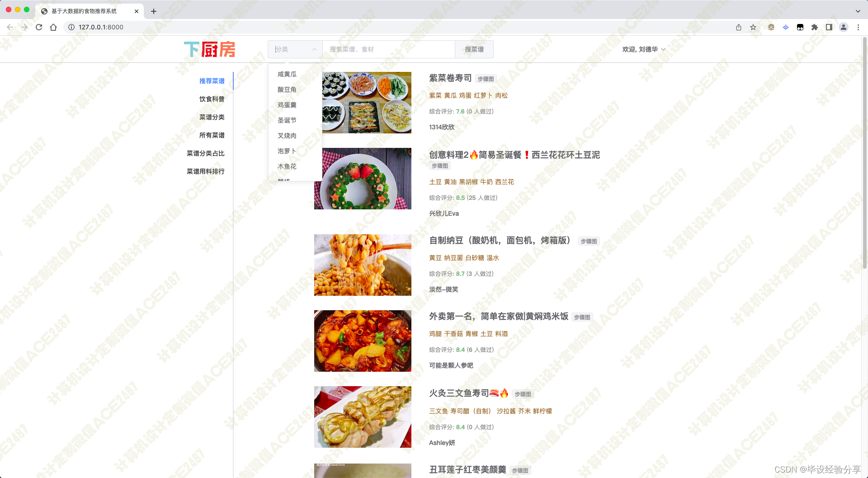Bookmark this page with the star icon
The height and width of the screenshot is (478, 868).
[x=753, y=27]
